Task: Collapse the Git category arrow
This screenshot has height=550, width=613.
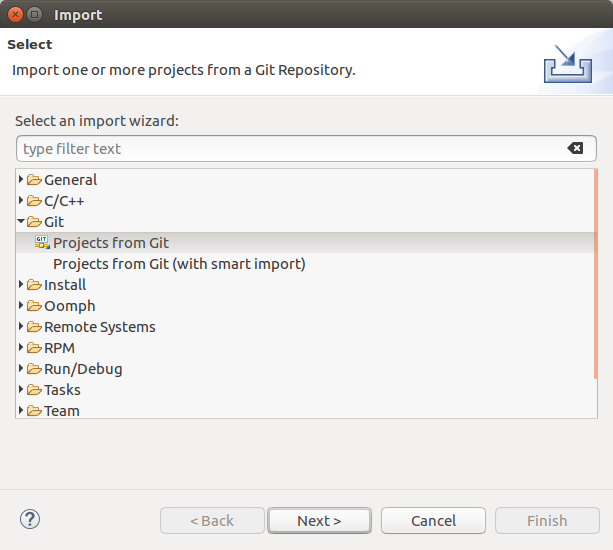Action: click(21, 222)
